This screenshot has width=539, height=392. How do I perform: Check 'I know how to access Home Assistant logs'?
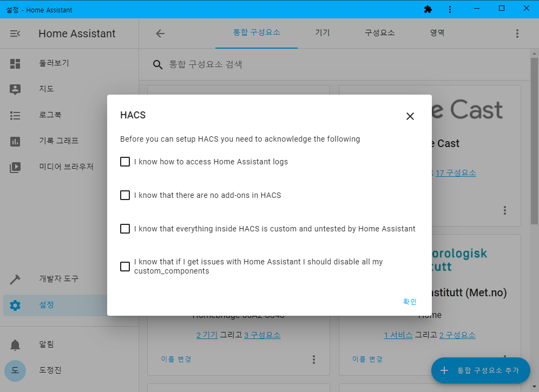click(x=125, y=162)
